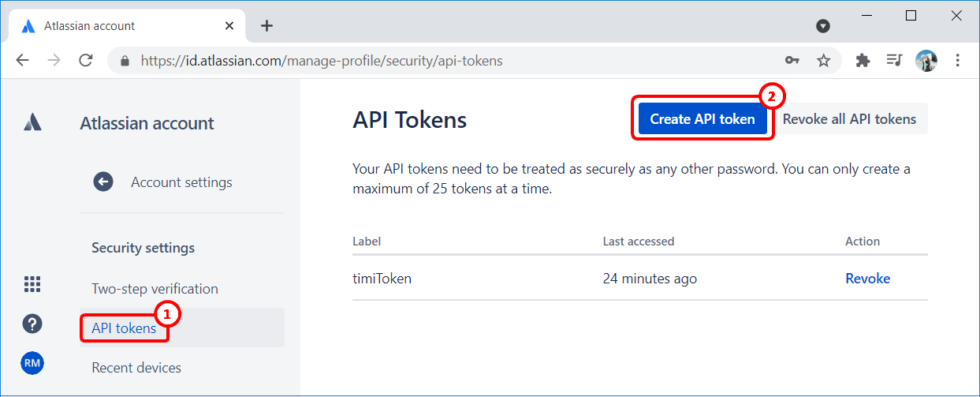Open the help question mark icon
The height and width of the screenshot is (397, 980).
32,324
